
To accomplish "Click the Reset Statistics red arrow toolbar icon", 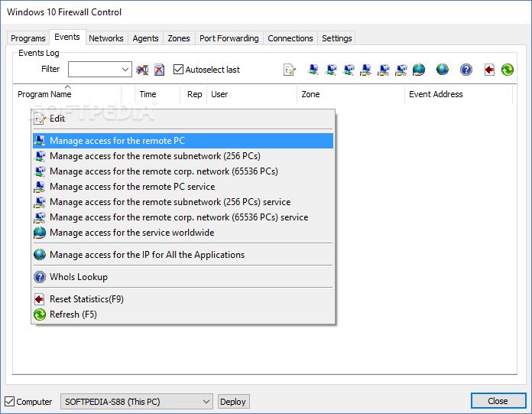I will click(x=489, y=70).
